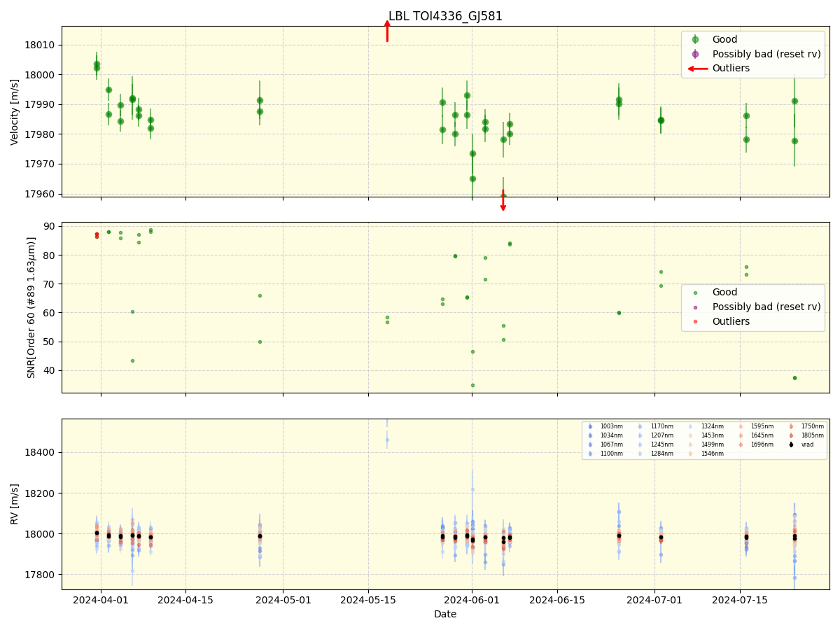Viewport: 840px width, 630px height.
Task: Click the 18010 velocity tick label
Action: coord(41,45)
